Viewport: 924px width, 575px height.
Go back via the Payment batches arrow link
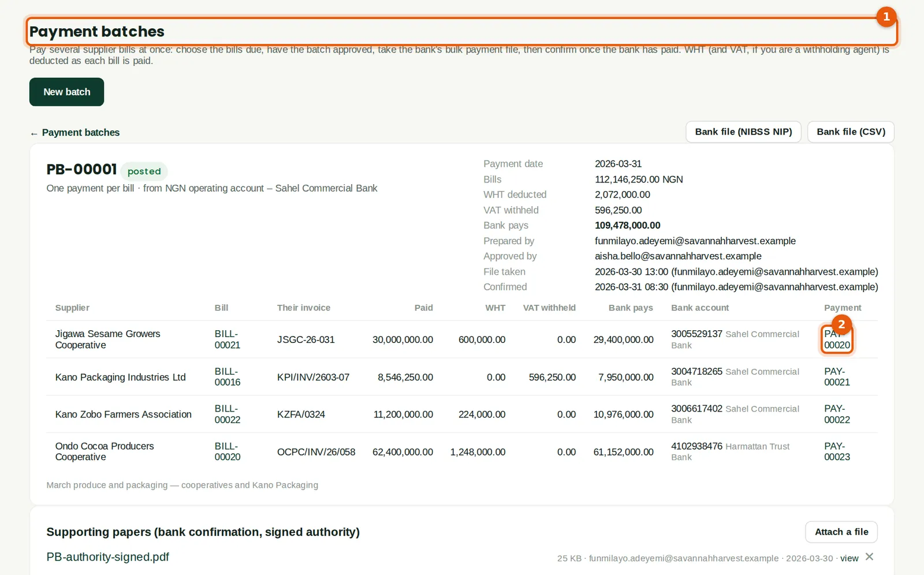75,132
